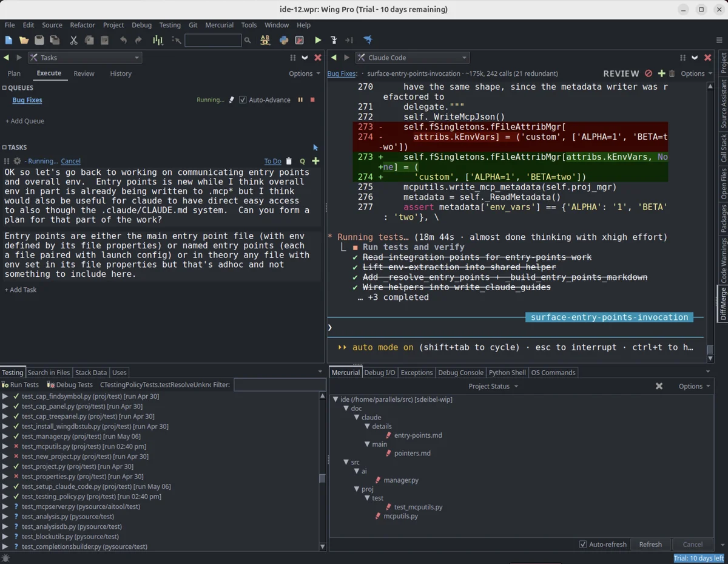728x564 pixels.
Task: Click the Cancel link for running task
Action: pyautogui.click(x=71, y=161)
